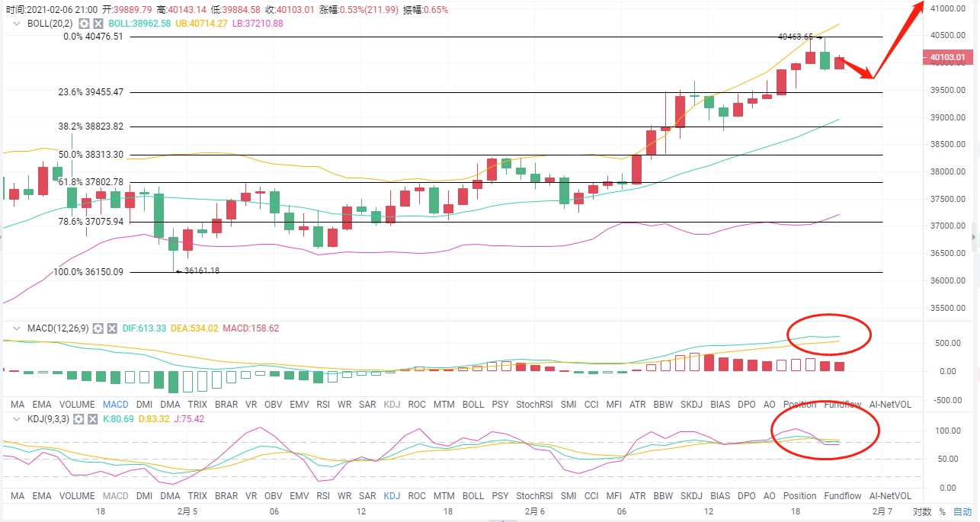Close the MACD(12,26,9) panel via X icon
This screenshot has width=980, height=522.
112,328
